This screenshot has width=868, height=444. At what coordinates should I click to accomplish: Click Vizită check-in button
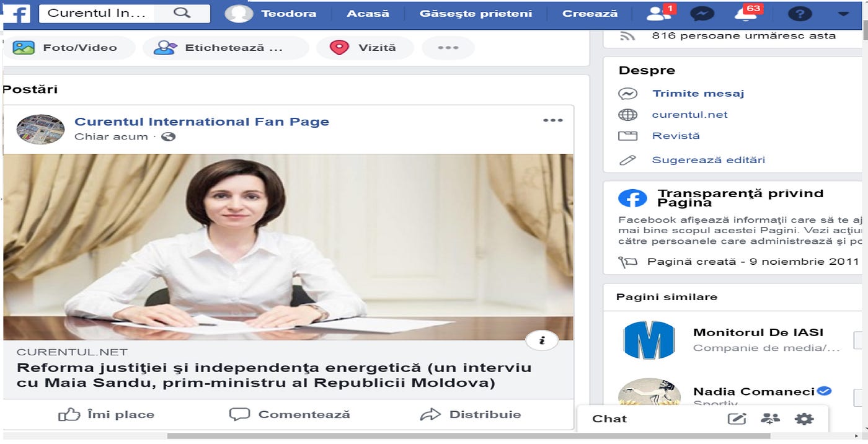point(365,47)
